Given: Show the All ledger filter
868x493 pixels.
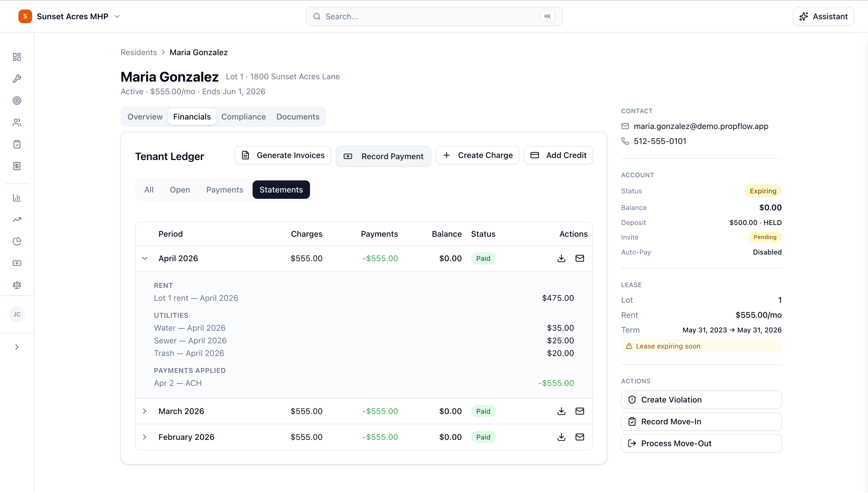Looking at the screenshot, I should pos(149,190).
